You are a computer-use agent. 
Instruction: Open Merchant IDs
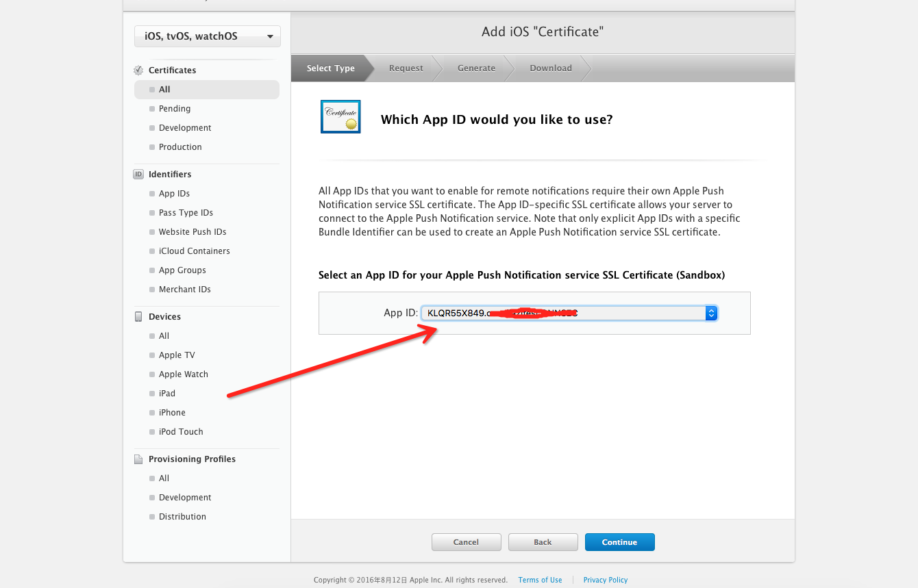pos(185,290)
